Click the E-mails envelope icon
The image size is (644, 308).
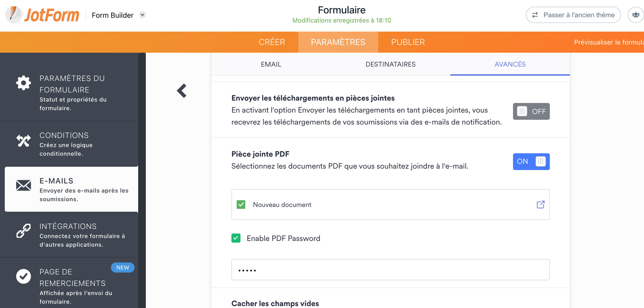tap(23, 185)
